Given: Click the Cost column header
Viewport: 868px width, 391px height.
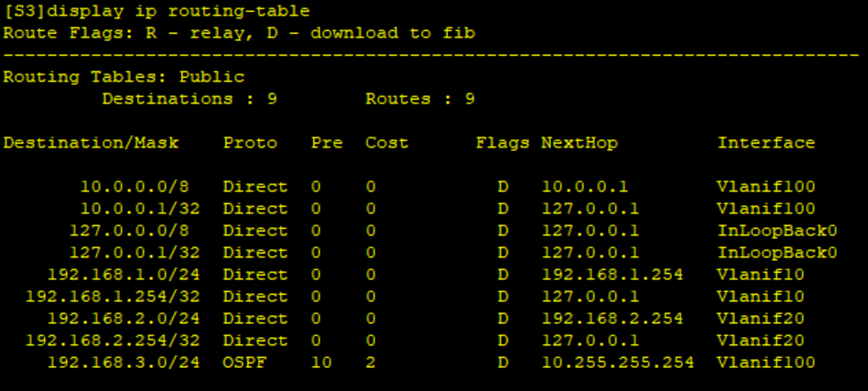Looking at the screenshot, I should (x=387, y=143).
